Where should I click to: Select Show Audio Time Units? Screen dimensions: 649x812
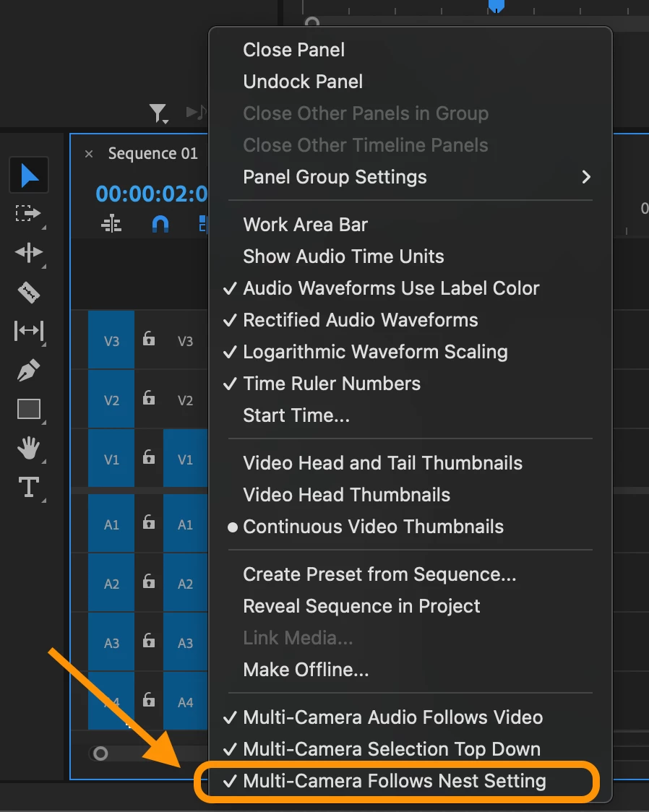click(411, 256)
